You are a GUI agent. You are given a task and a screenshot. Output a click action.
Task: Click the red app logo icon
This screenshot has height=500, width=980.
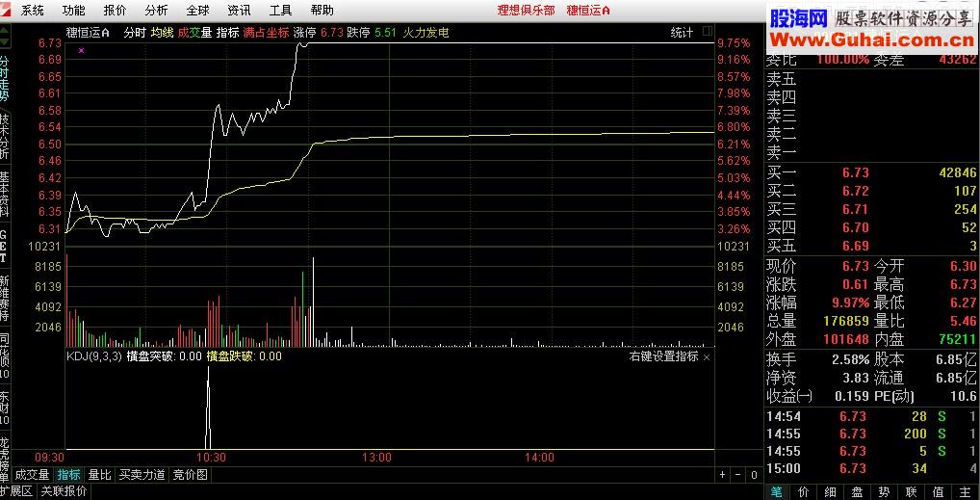(x=6, y=10)
